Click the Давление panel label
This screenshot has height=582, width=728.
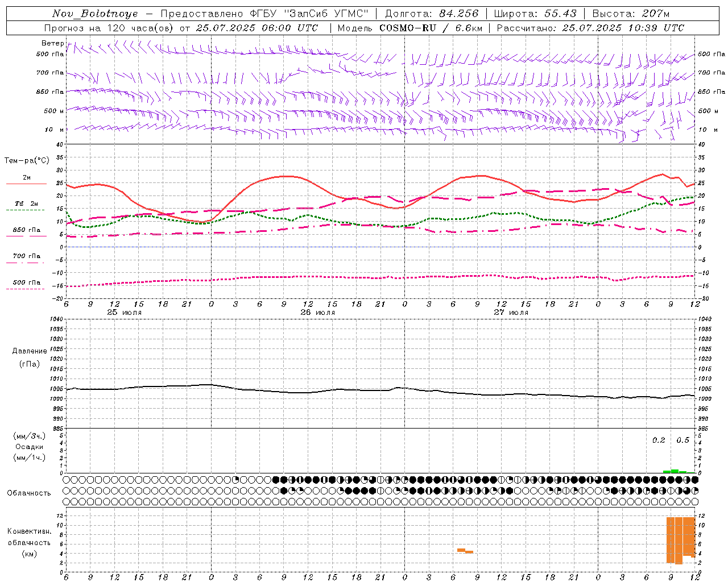(30, 351)
